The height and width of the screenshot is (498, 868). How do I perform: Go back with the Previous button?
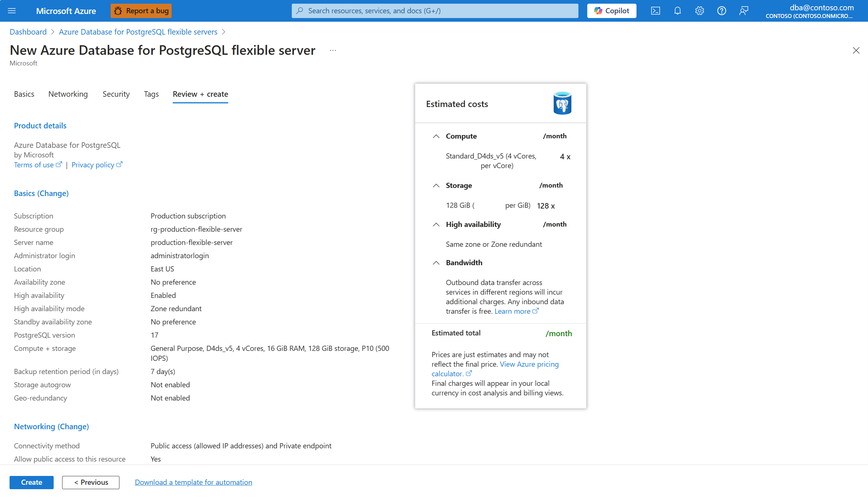(x=90, y=482)
